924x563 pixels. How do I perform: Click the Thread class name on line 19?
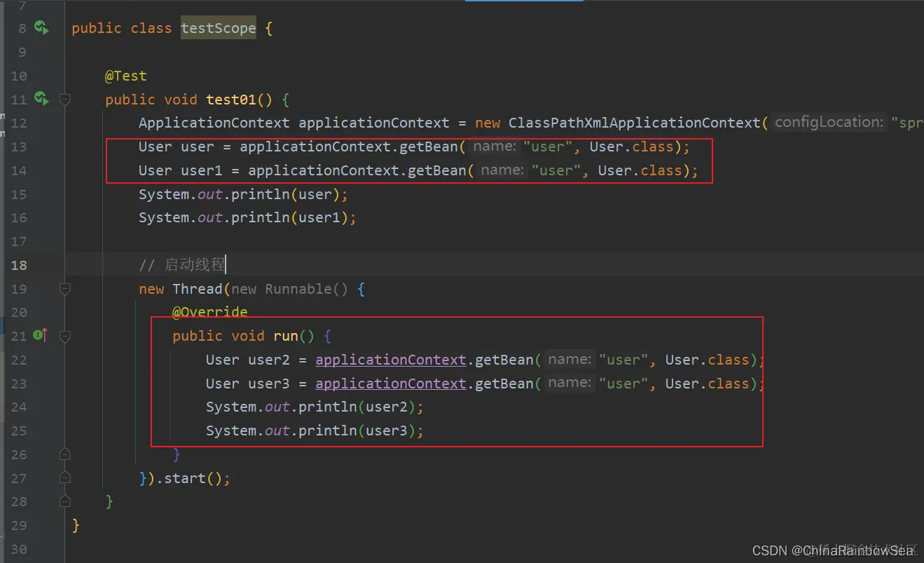(197, 289)
